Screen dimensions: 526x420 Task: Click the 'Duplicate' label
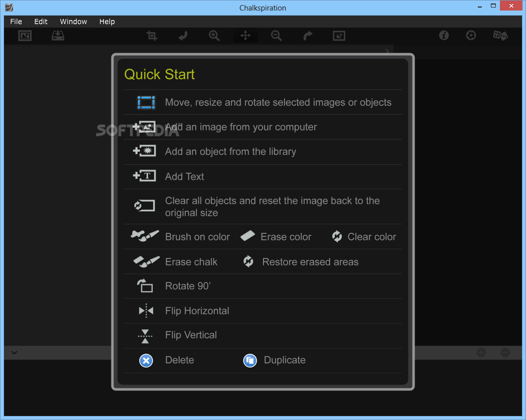pos(285,360)
